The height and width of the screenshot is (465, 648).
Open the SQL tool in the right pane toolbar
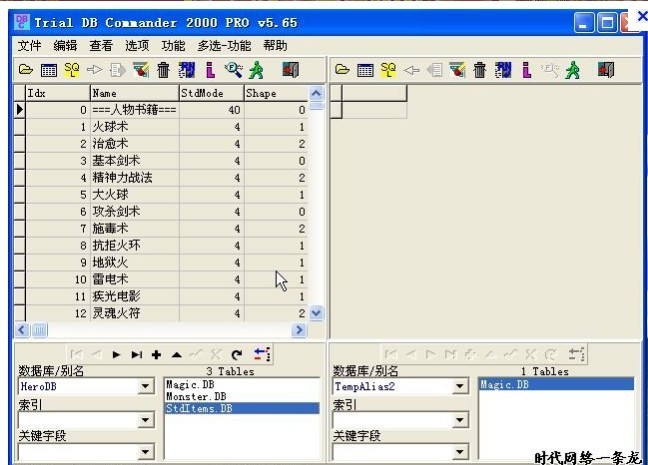388,70
